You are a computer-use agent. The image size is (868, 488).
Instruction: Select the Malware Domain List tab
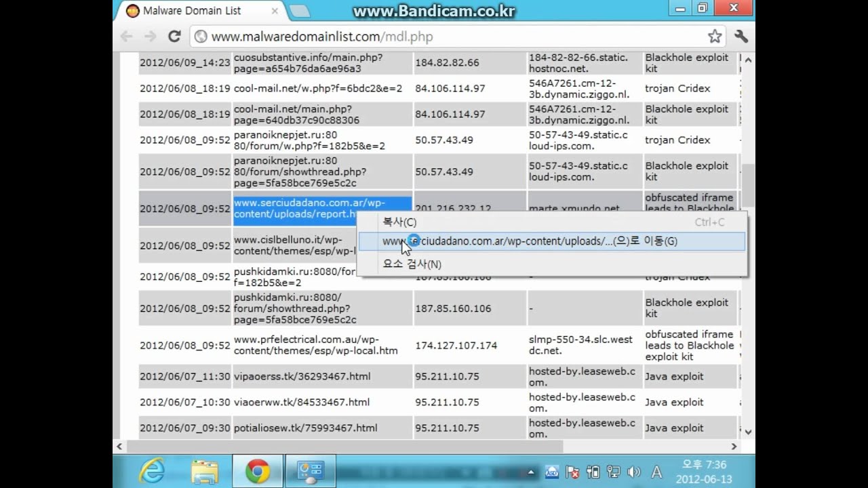coord(199,11)
